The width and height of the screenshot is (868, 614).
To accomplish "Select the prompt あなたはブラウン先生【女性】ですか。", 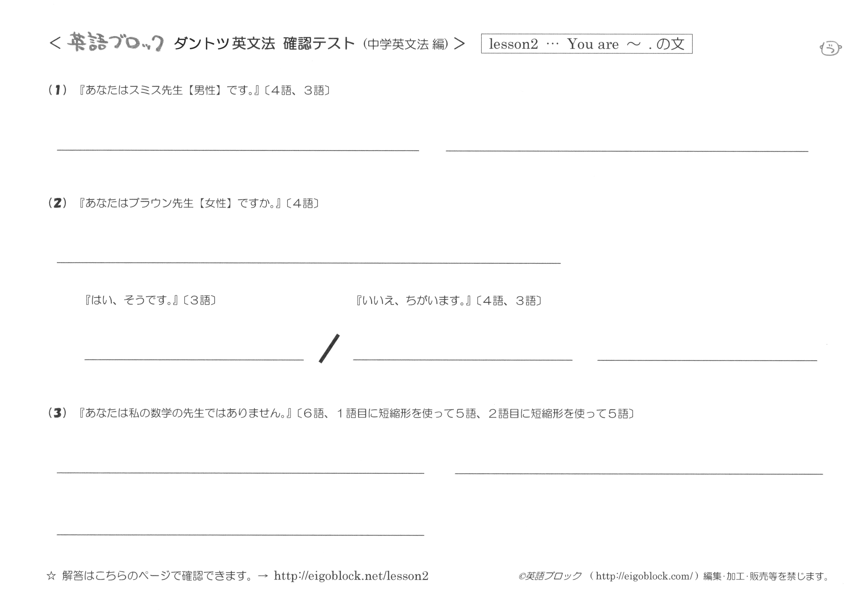I will [x=180, y=203].
